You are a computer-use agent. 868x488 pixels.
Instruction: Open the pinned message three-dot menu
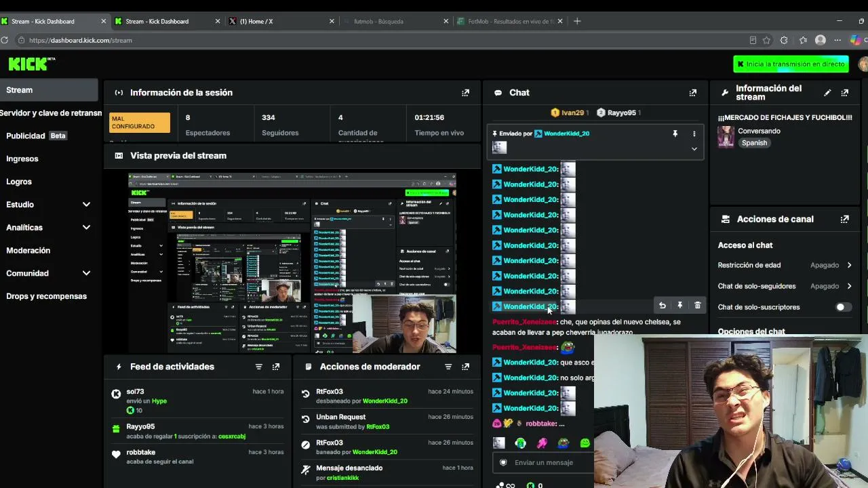click(x=694, y=134)
